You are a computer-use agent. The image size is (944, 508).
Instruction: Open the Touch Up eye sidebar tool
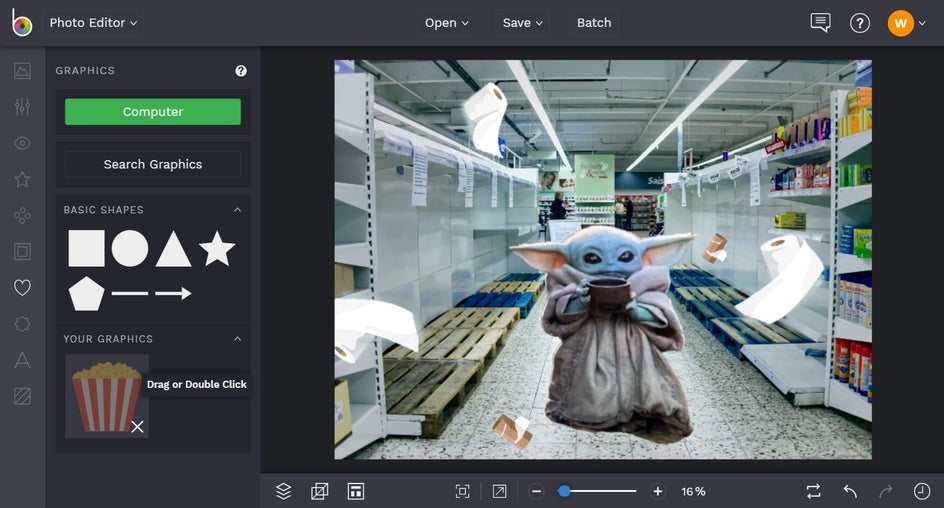[x=22, y=143]
